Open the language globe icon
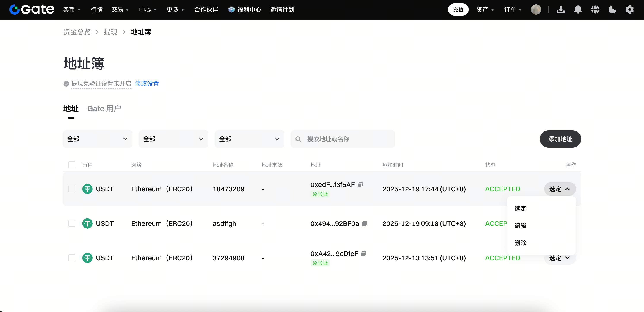The width and height of the screenshot is (644, 312). point(595,9)
